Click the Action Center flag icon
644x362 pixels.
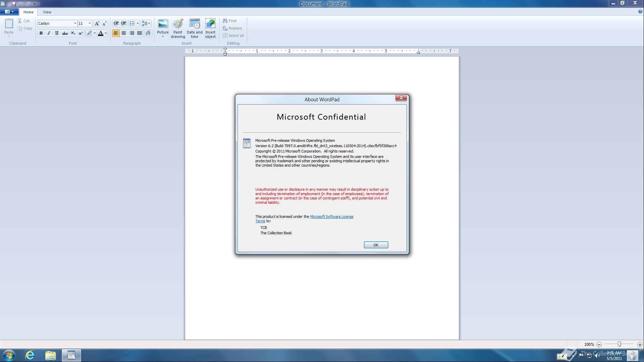tap(581, 356)
